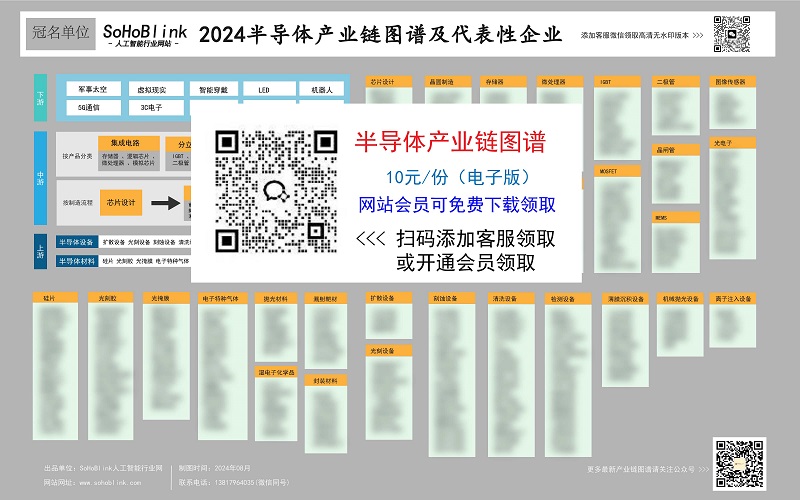Viewport: 800px width, 500px height.
Task: Click the 光掩膜 column header
Action: 166,297
